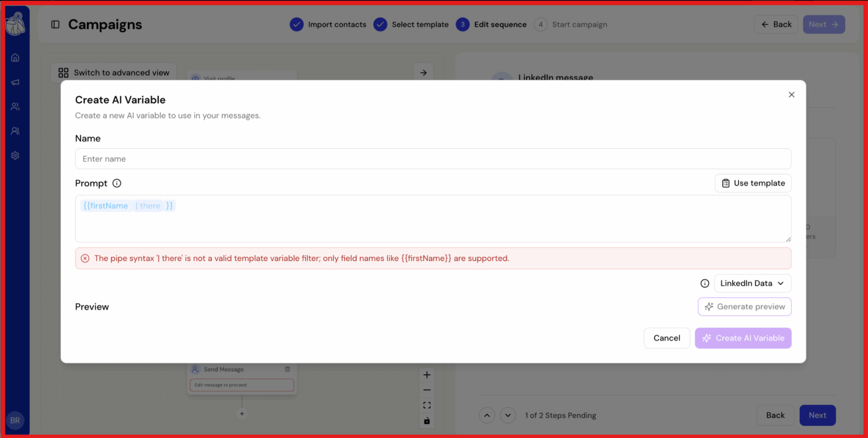Click Edit message to proceed warning
This screenshot has width=868, height=438.
click(242, 385)
